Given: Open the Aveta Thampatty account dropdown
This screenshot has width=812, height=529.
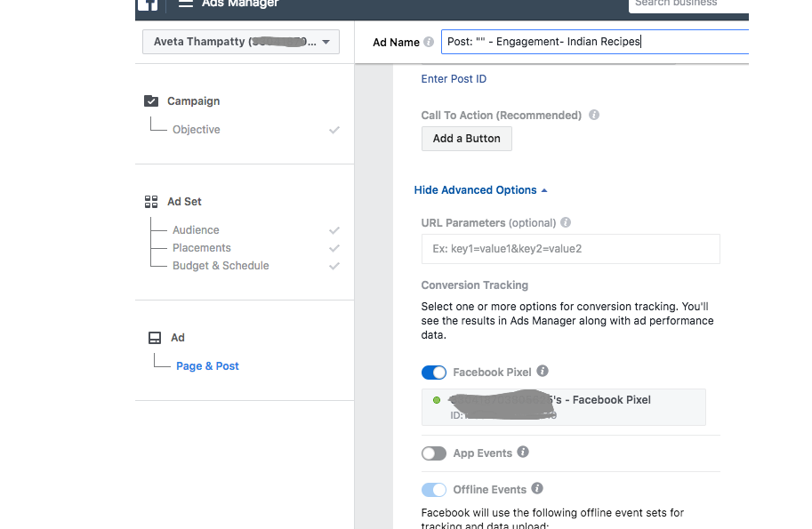Looking at the screenshot, I should (x=241, y=42).
